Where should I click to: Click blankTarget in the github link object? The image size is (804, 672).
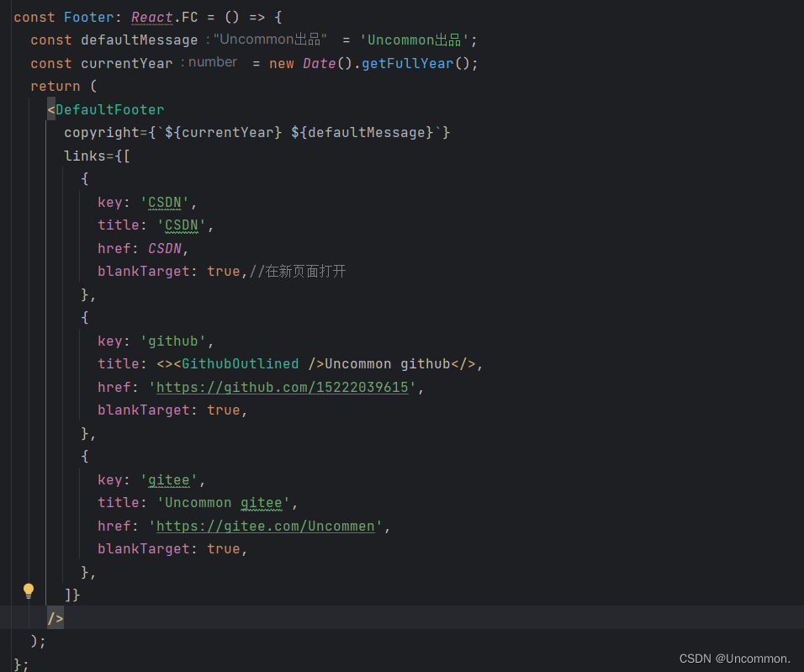tap(144, 410)
